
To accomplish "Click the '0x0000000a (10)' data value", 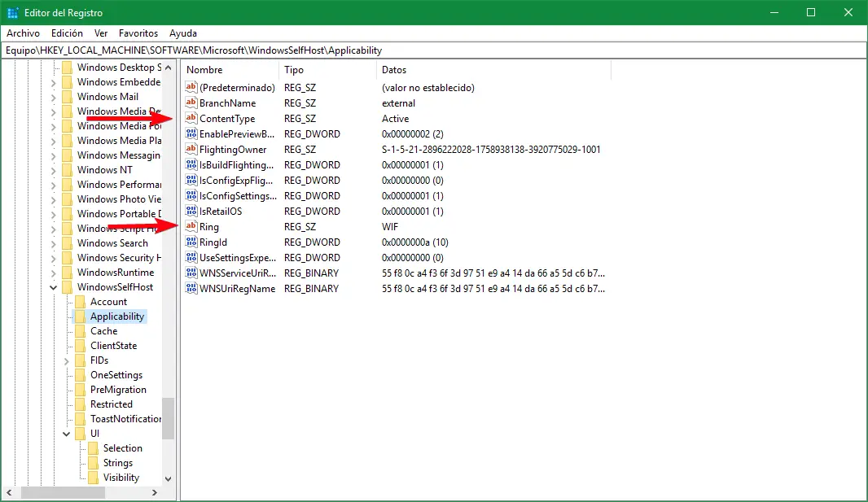I will pyautogui.click(x=414, y=242).
